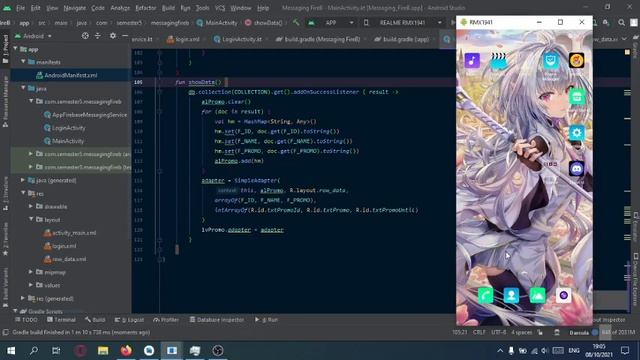This screenshot has width=640, height=360.
Task: Click showData() in the breadcrumb bar
Action: [263, 23]
